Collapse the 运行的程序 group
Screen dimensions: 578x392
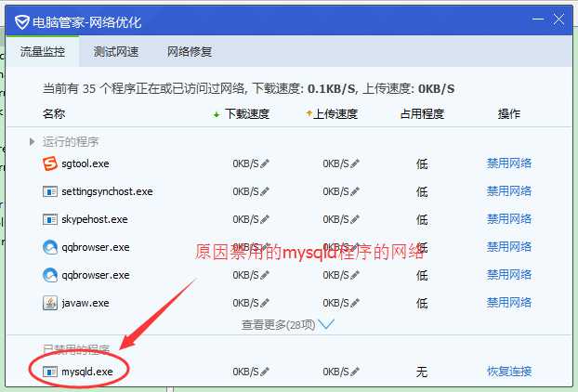coord(33,141)
